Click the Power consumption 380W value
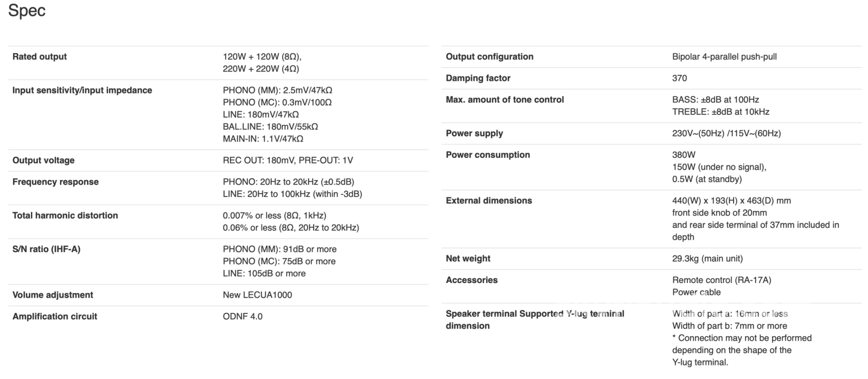868x379 pixels. (x=684, y=155)
